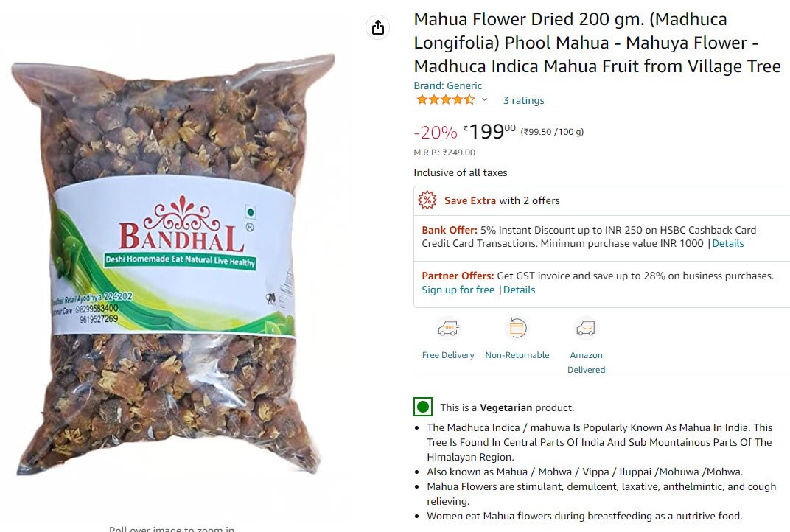Click the Free Delivery truck icon
Screen dimensions: 790x532
click(x=448, y=329)
